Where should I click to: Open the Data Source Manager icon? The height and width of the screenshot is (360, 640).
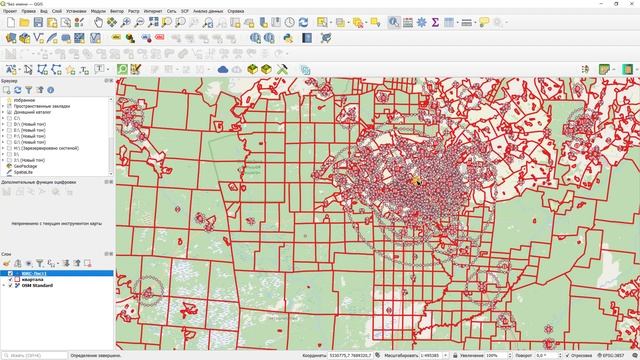tap(11, 38)
